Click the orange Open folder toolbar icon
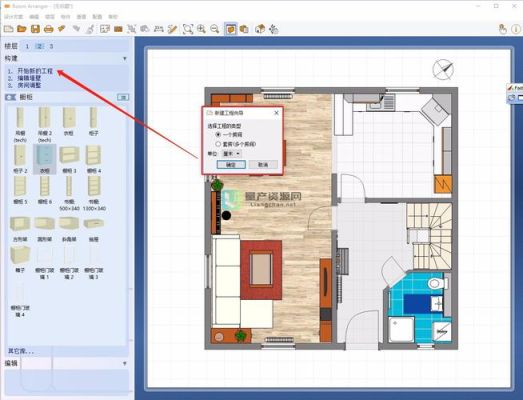Viewport: 523px width, 400px height. 22,29
